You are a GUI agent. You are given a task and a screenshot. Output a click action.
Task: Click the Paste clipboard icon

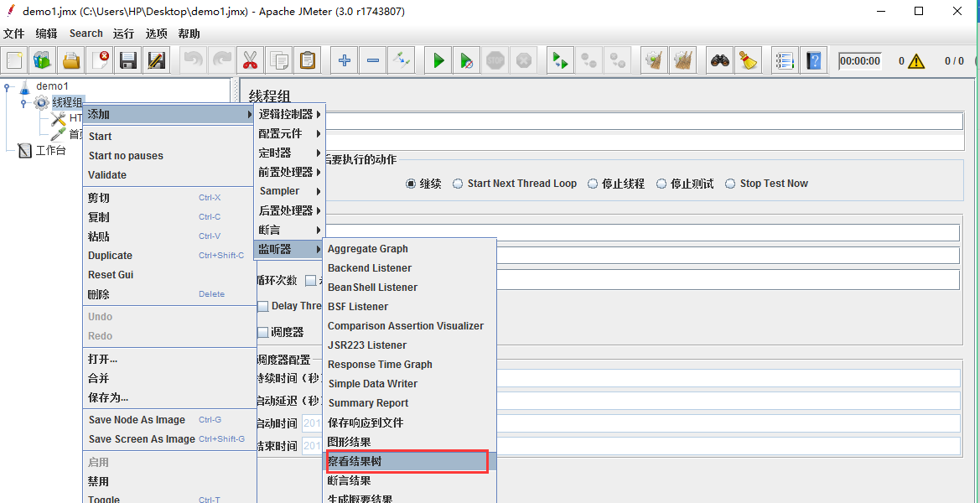(x=307, y=60)
